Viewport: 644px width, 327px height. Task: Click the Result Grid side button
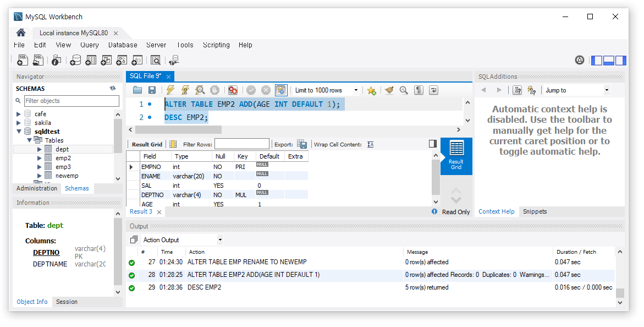click(x=456, y=156)
